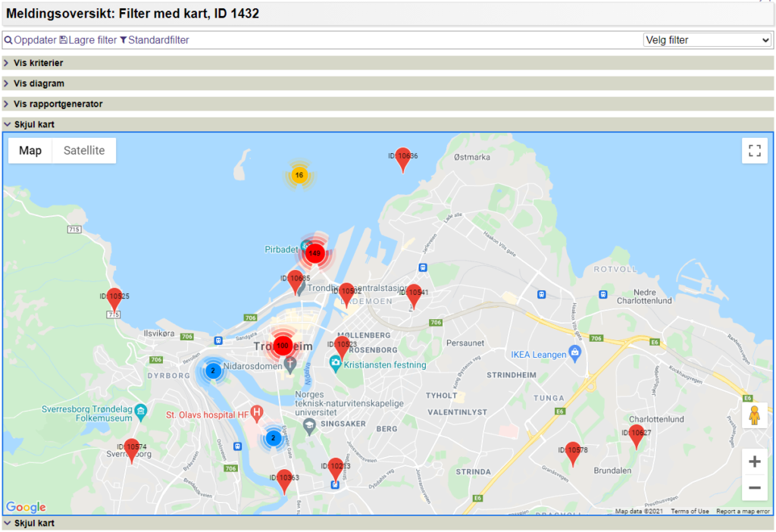This screenshot has width=776, height=532.
Task: Zoom out of the map
Action: click(755, 487)
